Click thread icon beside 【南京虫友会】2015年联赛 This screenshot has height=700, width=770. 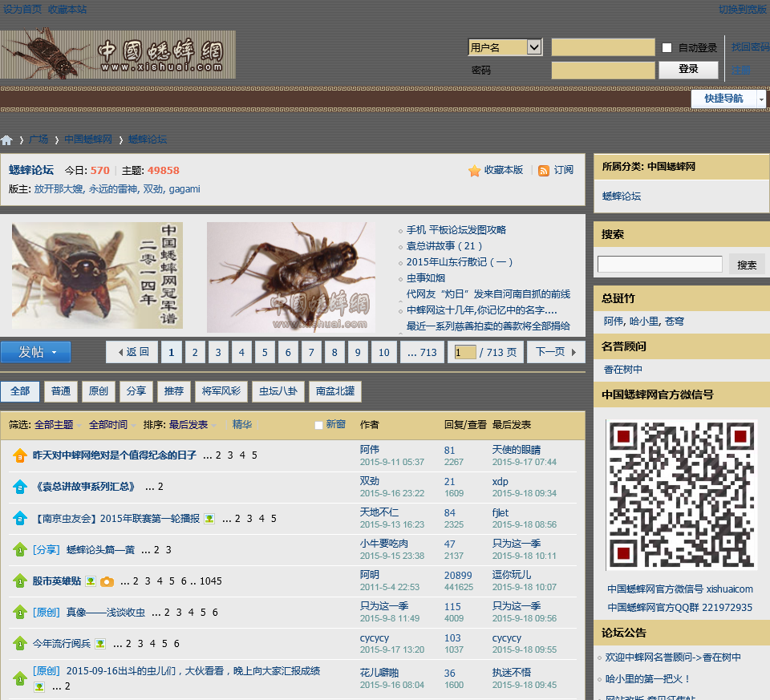[19, 518]
